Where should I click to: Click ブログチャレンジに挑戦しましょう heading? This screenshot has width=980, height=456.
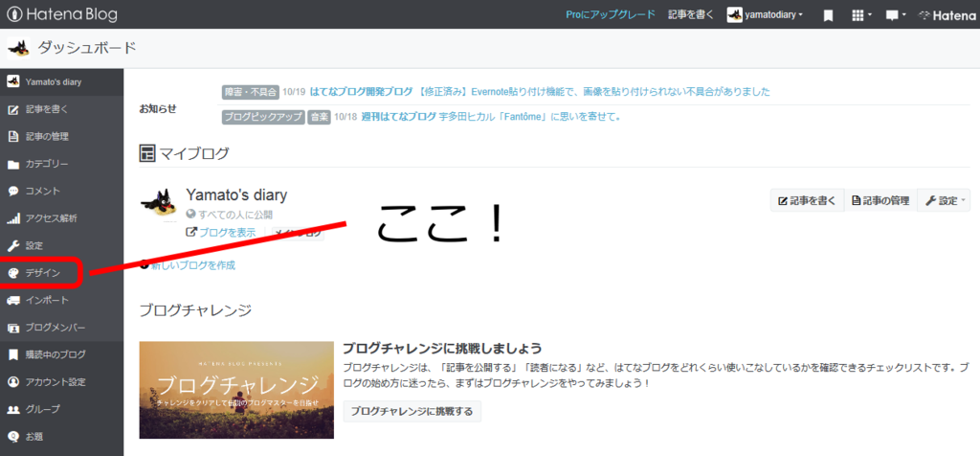click(442, 349)
